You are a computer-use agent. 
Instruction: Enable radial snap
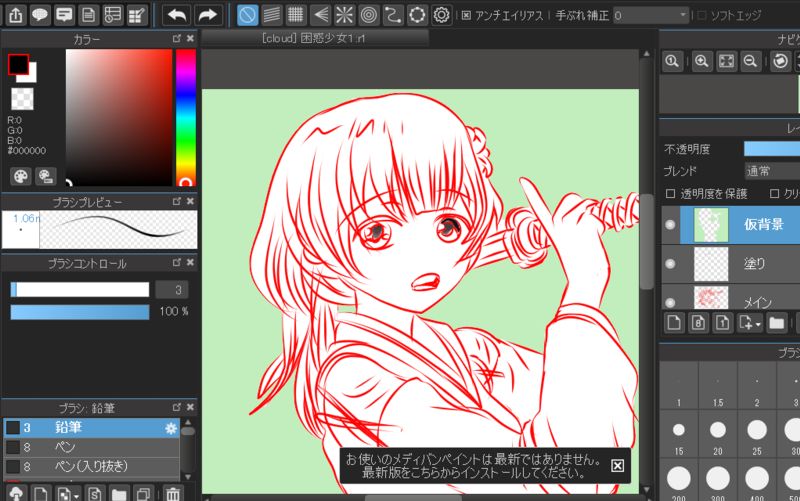(x=344, y=15)
